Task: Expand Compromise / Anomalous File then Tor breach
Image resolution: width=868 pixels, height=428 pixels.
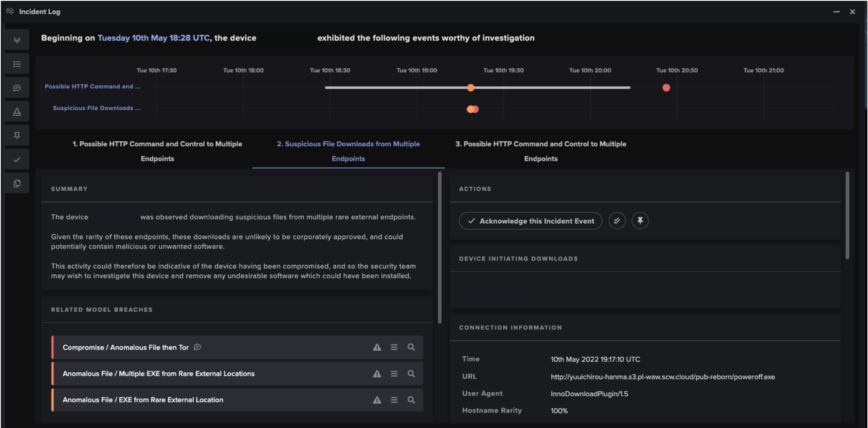Action: tap(125, 347)
